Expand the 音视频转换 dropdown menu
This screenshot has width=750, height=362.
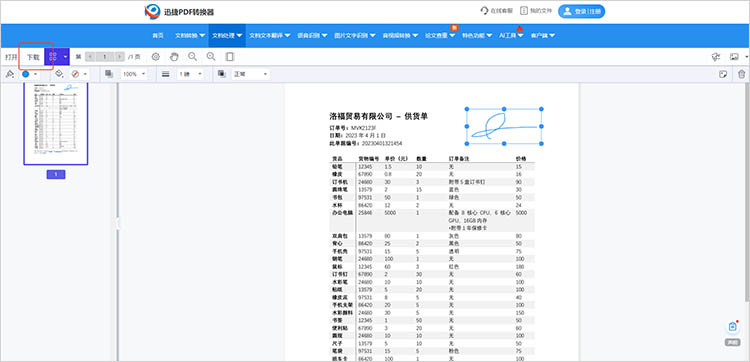tap(400, 35)
